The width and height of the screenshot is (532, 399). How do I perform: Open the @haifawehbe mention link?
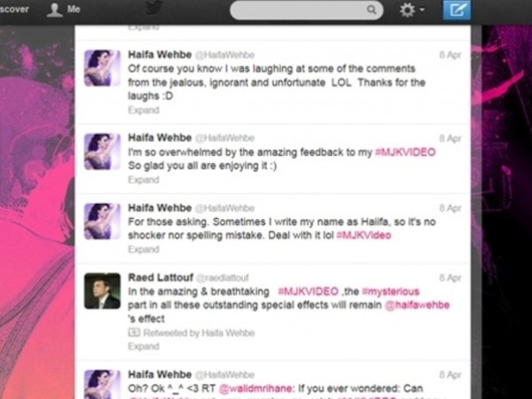pos(417,305)
